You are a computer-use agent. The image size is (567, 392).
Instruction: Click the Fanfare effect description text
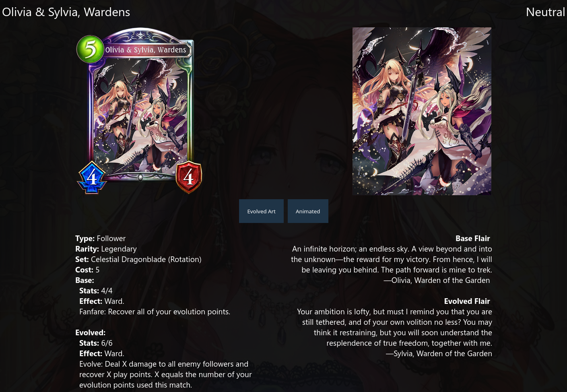pyautogui.click(x=155, y=312)
